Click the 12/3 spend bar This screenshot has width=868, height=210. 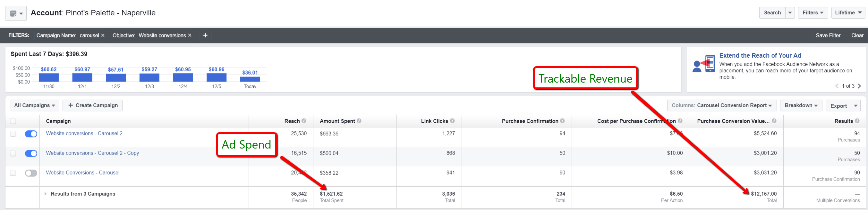(x=149, y=77)
